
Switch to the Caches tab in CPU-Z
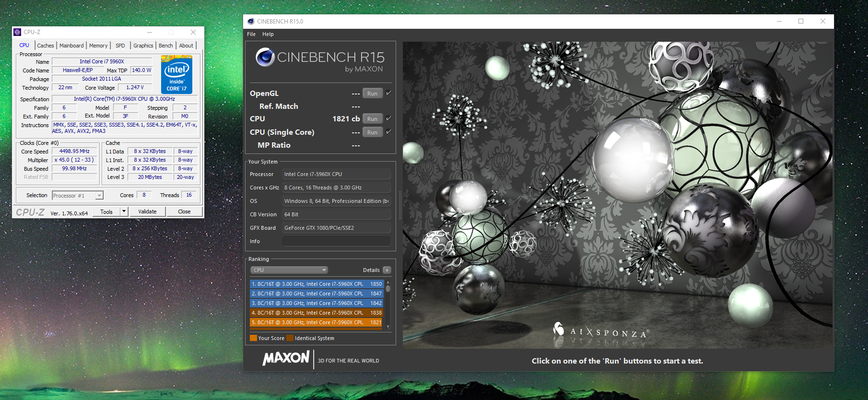click(x=46, y=46)
